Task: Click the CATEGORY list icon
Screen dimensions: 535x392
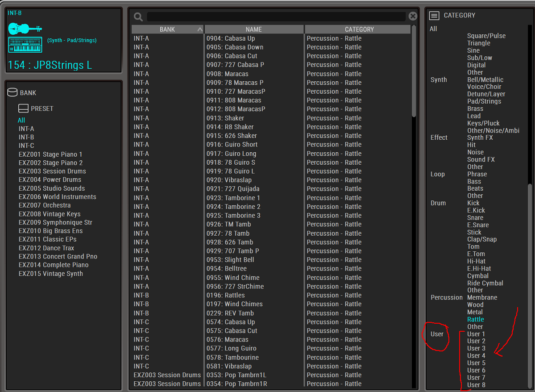Action: tap(434, 15)
